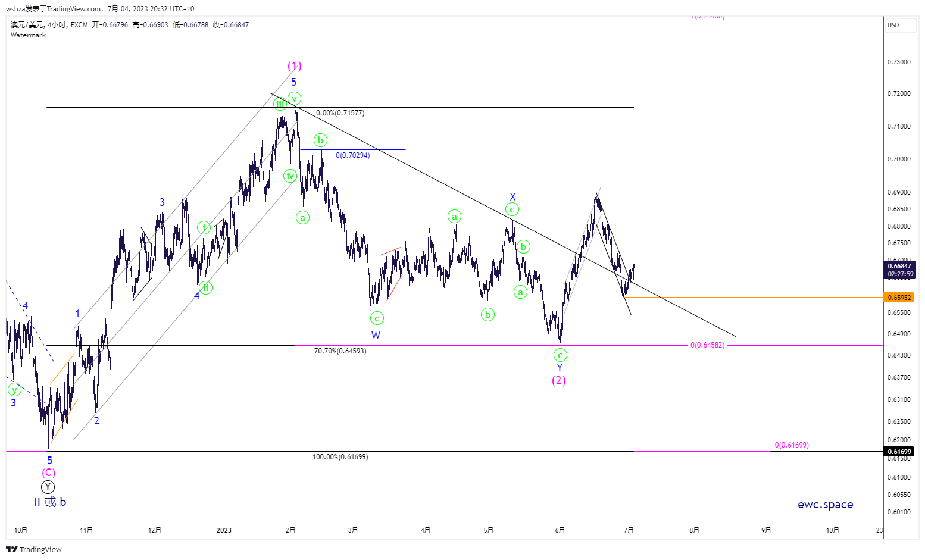Click the green circled y marker
This screenshot has width=925, height=560.
14,390
